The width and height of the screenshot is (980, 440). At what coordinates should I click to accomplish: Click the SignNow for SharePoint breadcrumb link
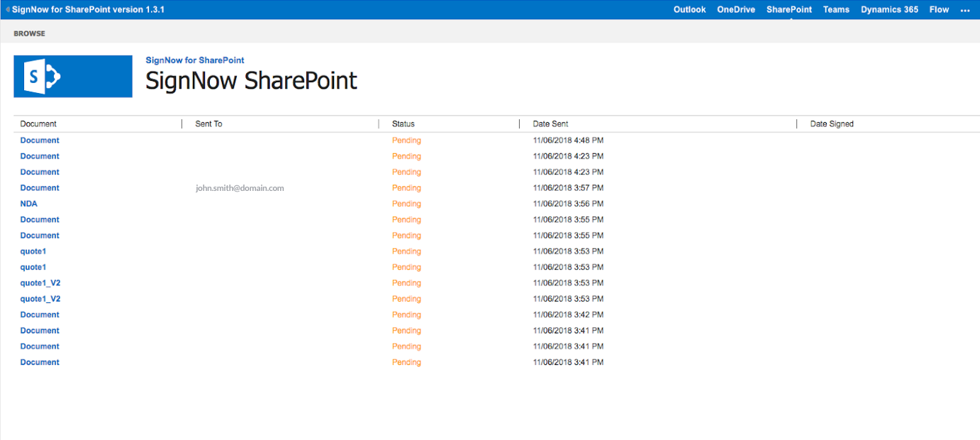point(194,60)
